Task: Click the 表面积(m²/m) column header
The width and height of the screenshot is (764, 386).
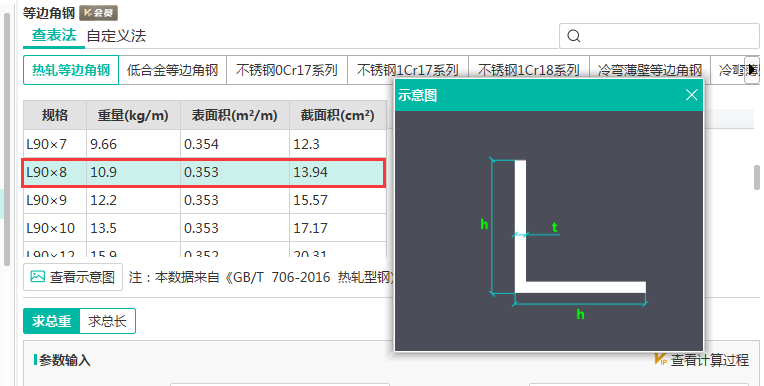Action: tap(235, 116)
